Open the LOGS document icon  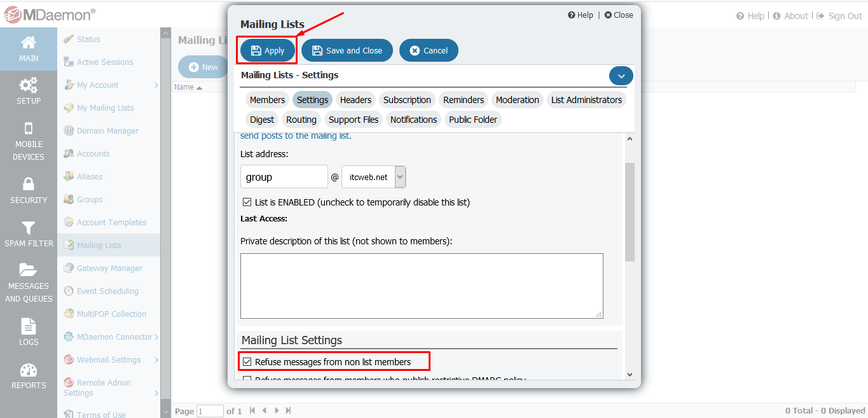pyautogui.click(x=29, y=326)
